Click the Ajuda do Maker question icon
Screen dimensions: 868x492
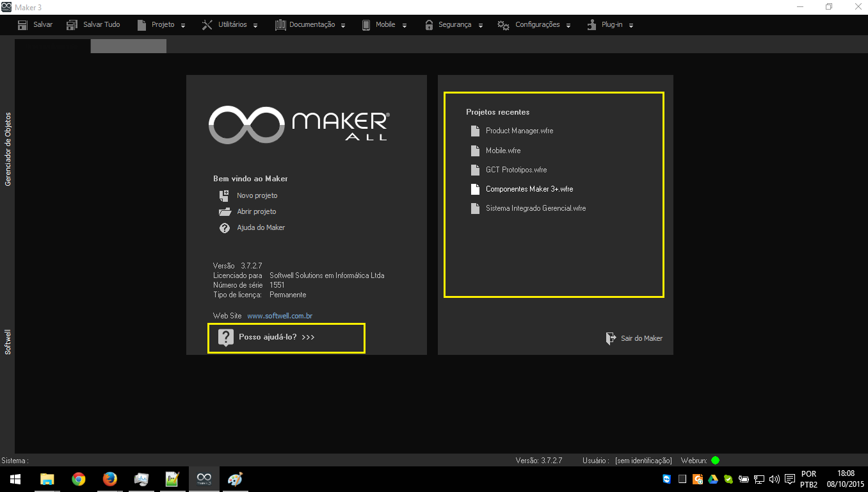225,228
